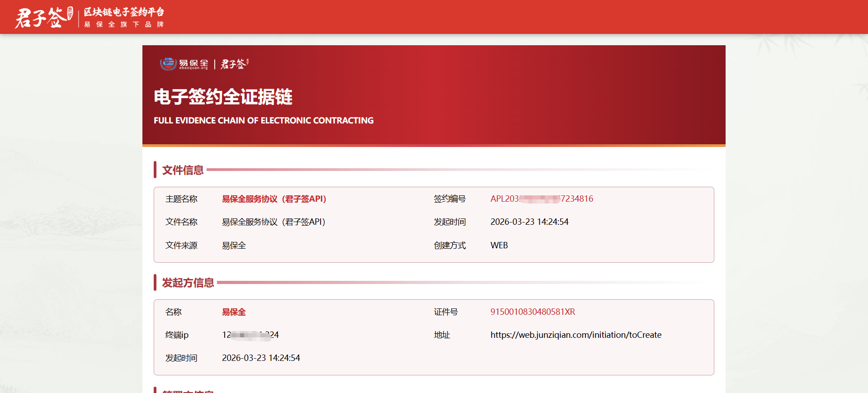This screenshot has height=393, width=868.
Task: Click the 发起方信息 section heading
Action: coord(188,283)
